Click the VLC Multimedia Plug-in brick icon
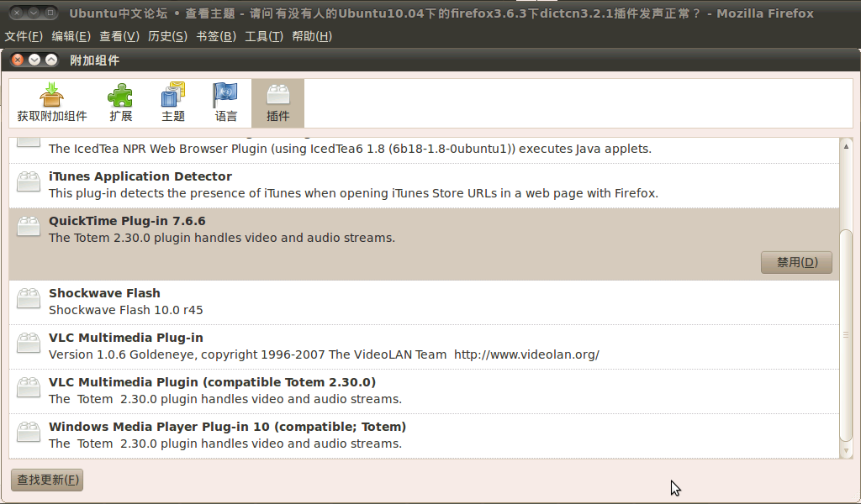The height and width of the screenshot is (504, 861). 28,343
